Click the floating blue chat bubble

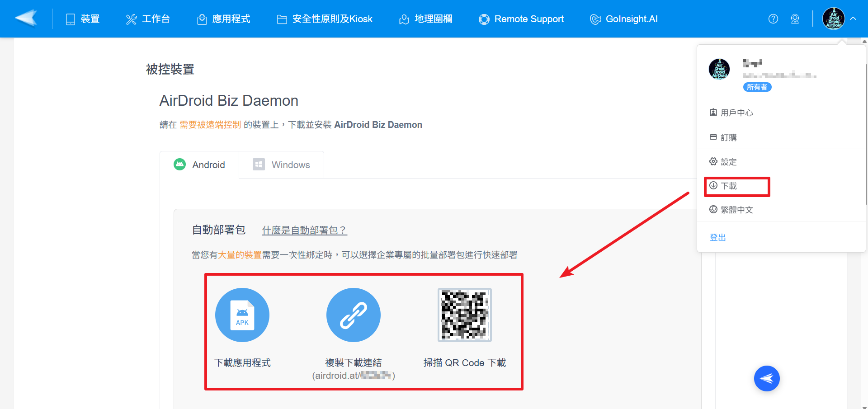(767, 378)
